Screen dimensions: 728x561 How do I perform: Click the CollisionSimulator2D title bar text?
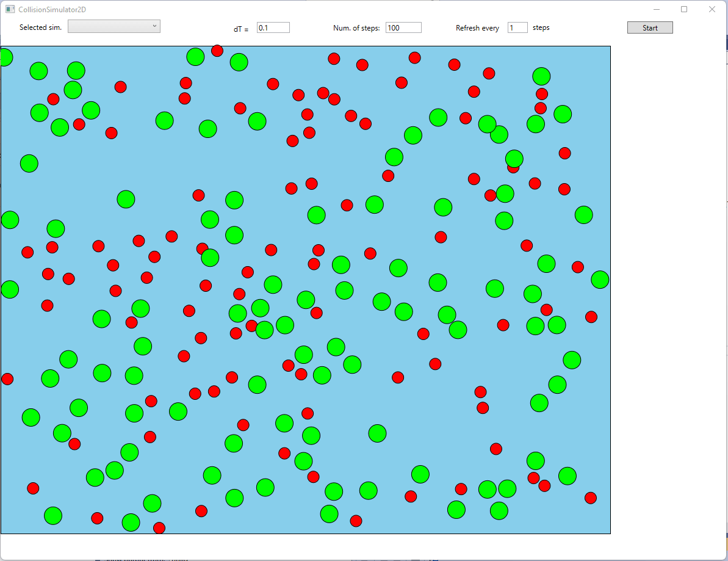tap(52, 9)
